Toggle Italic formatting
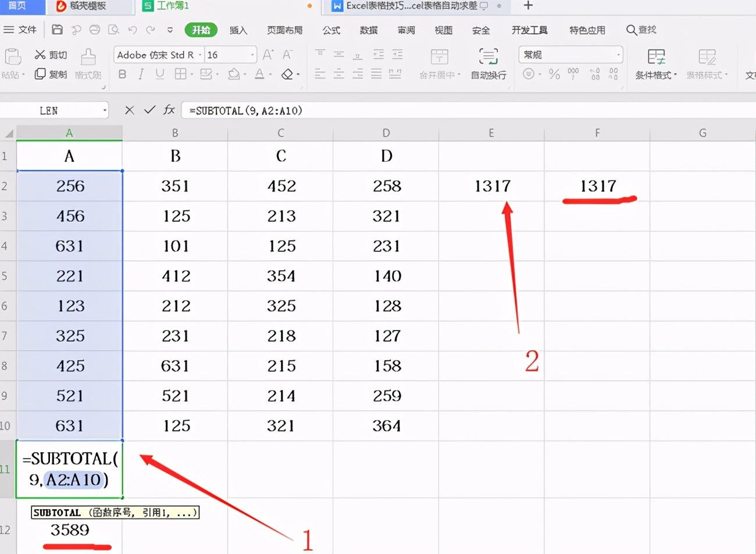This screenshot has width=756, height=554. (141, 74)
